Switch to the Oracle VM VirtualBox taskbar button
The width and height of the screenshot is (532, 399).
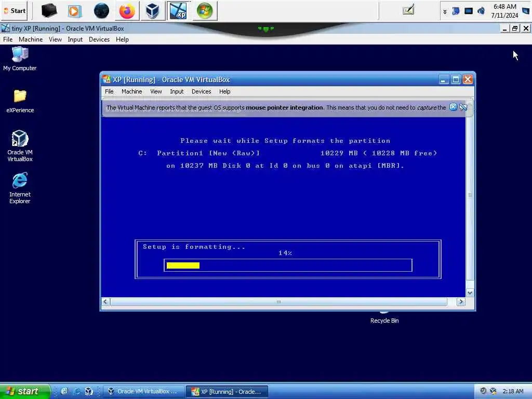click(143, 391)
